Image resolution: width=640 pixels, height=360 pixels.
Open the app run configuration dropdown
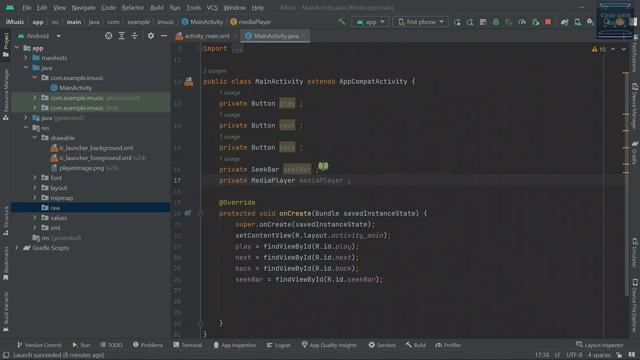pos(370,22)
